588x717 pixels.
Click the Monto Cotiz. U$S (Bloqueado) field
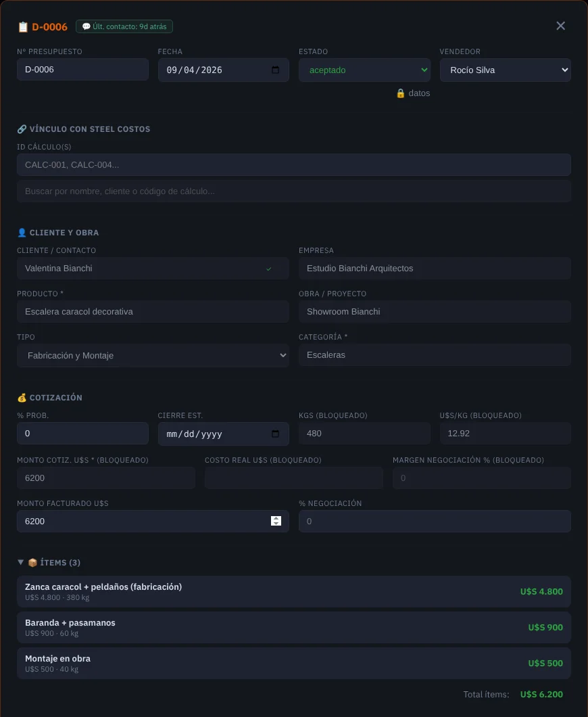click(x=106, y=478)
